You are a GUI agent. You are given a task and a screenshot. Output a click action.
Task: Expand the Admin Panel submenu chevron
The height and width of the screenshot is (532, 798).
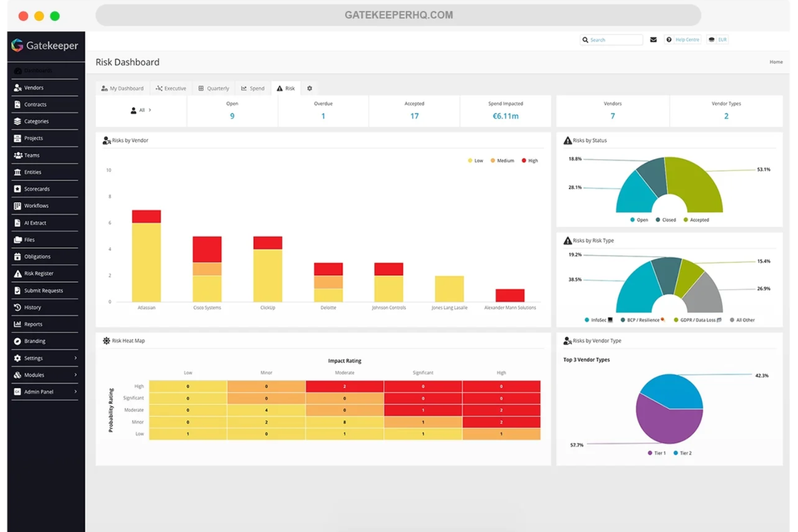click(x=75, y=392)
